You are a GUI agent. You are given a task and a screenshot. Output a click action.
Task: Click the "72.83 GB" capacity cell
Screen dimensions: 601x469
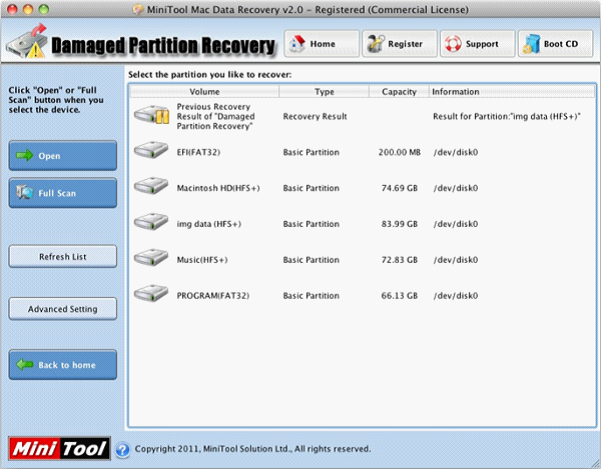click(x=399, y=260)
